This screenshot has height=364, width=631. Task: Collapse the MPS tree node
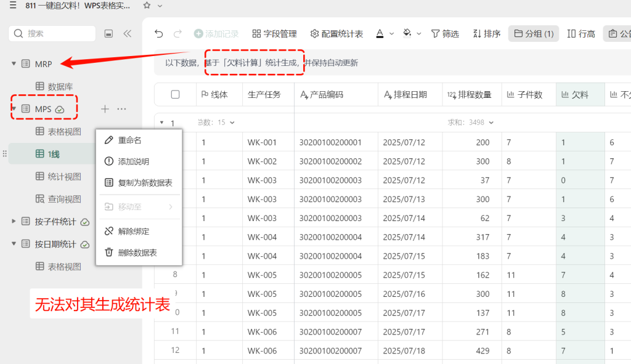pyautogui.click(x=14, y=108)
